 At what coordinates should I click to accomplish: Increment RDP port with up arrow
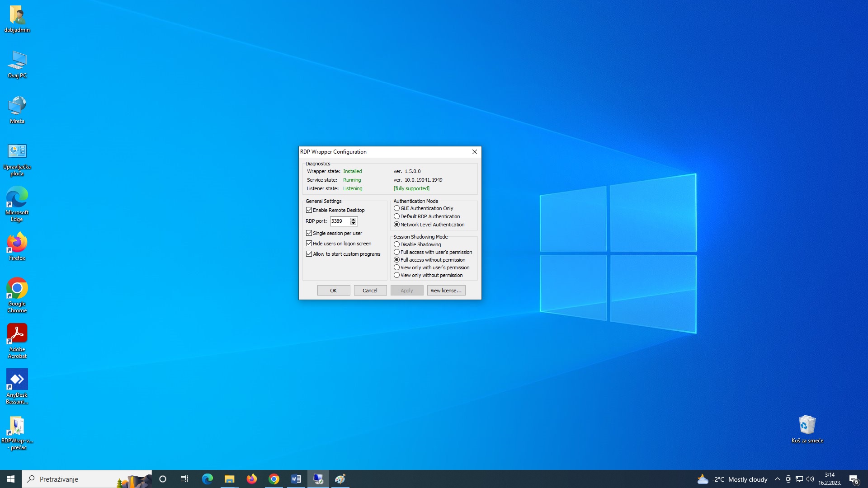(x=354, y=219)
